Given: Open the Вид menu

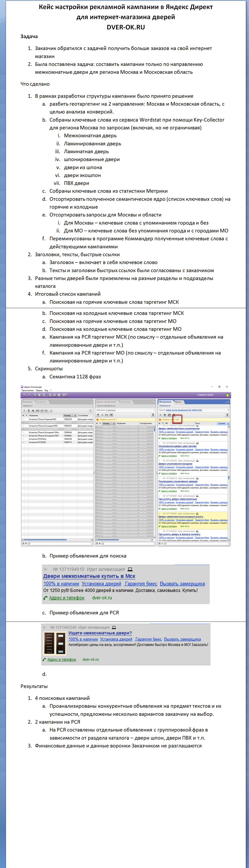Looking at the screenshot, I should coord(46,390).
